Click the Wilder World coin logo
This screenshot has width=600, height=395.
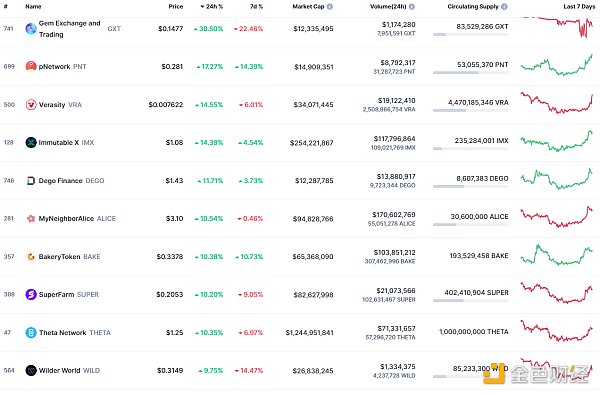coord(31,371)
